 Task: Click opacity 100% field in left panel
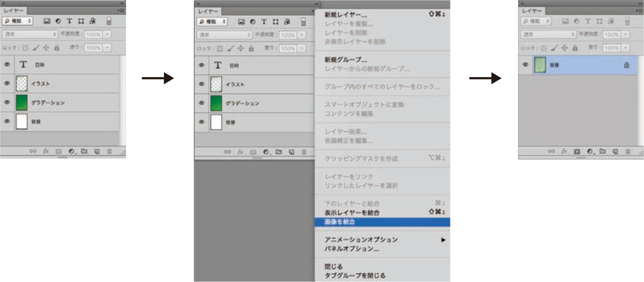(x=93, y=34)
